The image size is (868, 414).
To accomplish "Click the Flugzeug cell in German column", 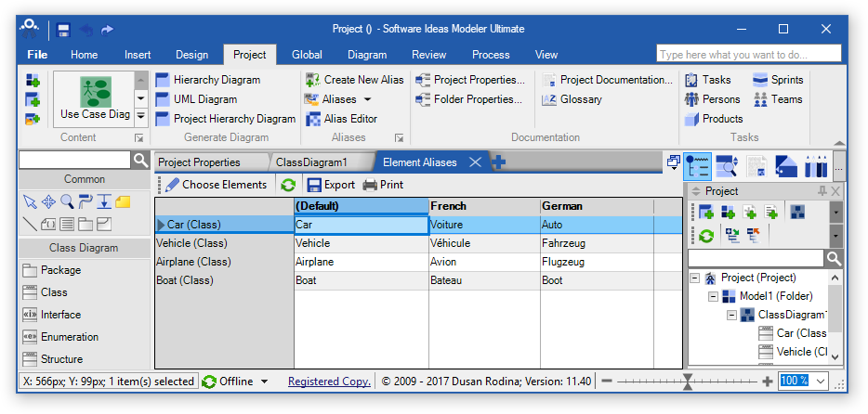I will 597,262.
